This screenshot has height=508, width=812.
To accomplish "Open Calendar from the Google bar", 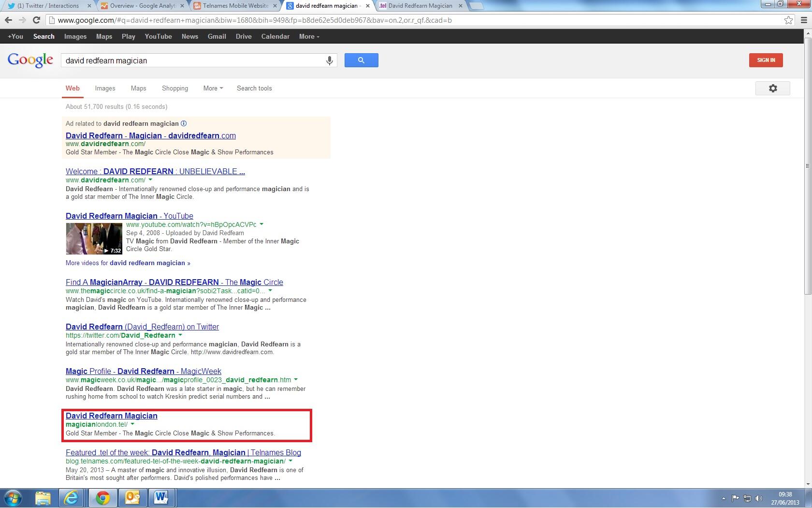I will tap(275, 36).
